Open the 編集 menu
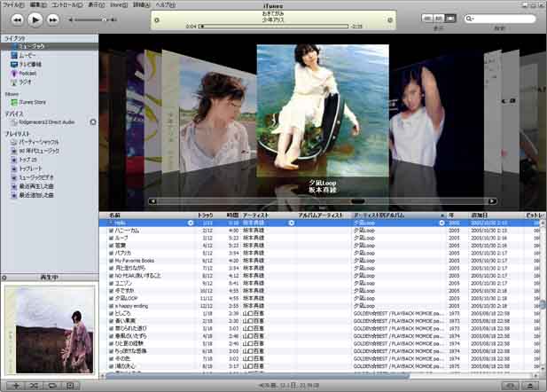This screenshot has width=547, height=392. click(x=38, y=5)
